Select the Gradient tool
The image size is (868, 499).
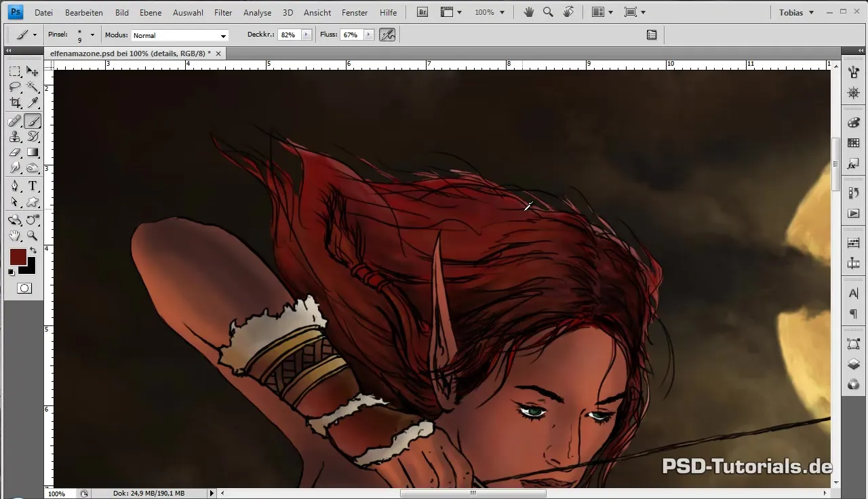[x=33, y=153]
